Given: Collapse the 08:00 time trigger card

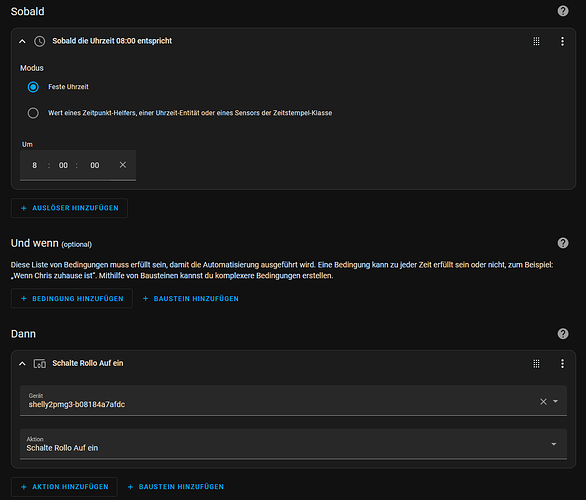Looking at the screenshot, I should 22,41.
